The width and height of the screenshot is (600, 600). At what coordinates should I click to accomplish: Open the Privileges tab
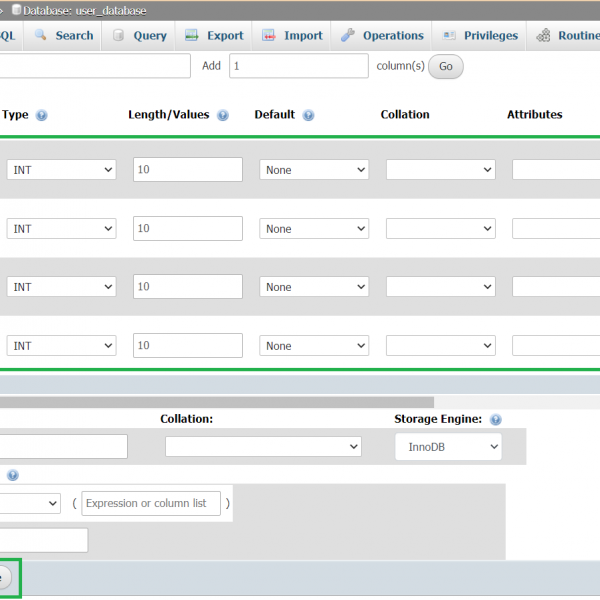tap(480, 35)
